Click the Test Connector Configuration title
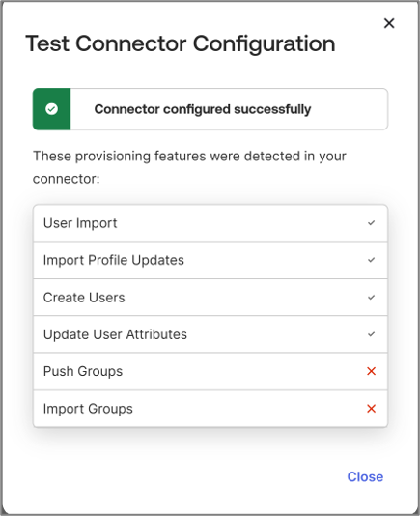This screenshot has width=420, height=516. pos(181,43)
